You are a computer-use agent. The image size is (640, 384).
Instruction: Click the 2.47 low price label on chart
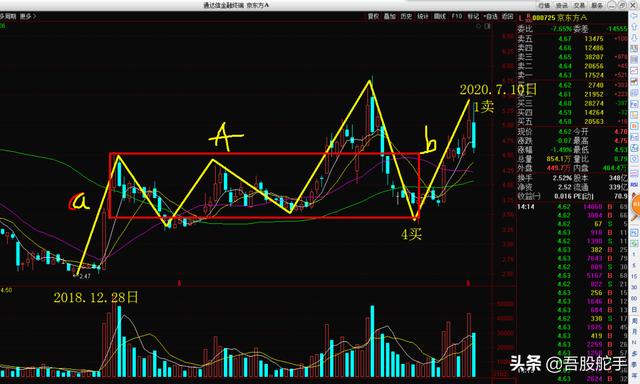tap(85, 277)
